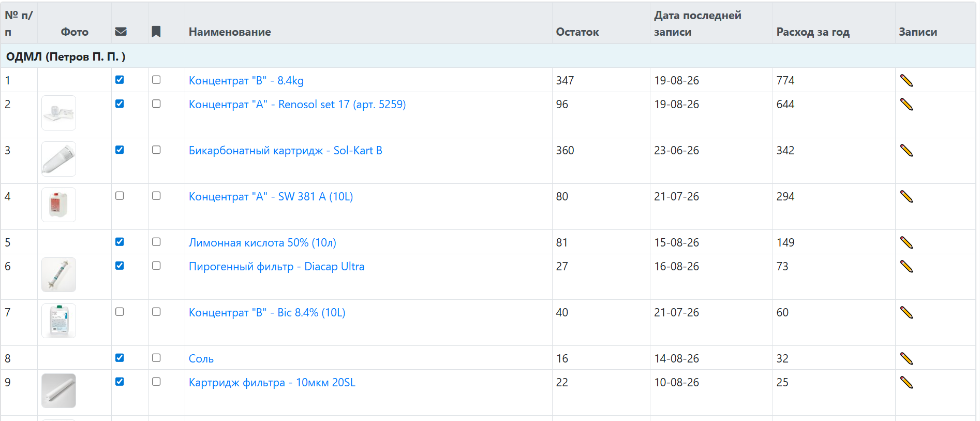Open the Соль item link
980x421 pixels.
coord(201,358)
